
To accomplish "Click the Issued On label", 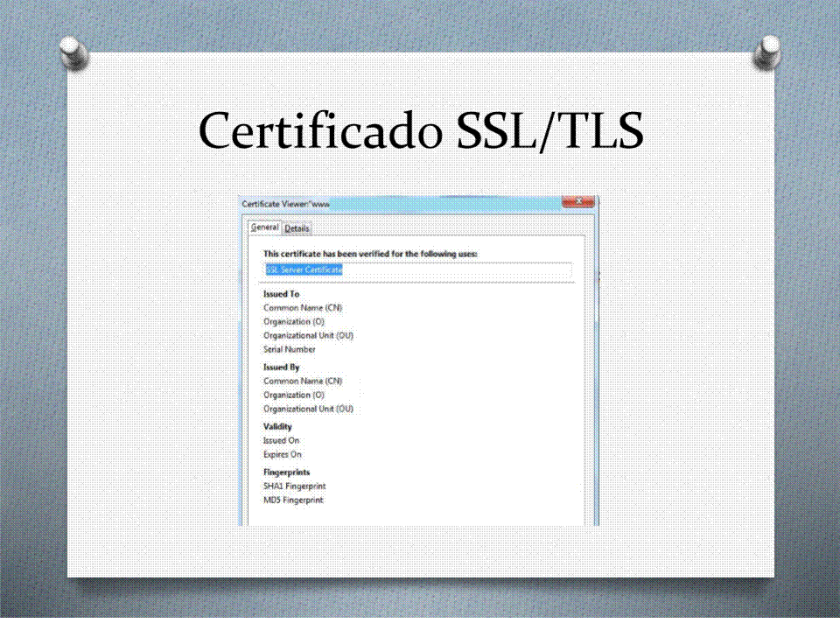I will (281, 441).
